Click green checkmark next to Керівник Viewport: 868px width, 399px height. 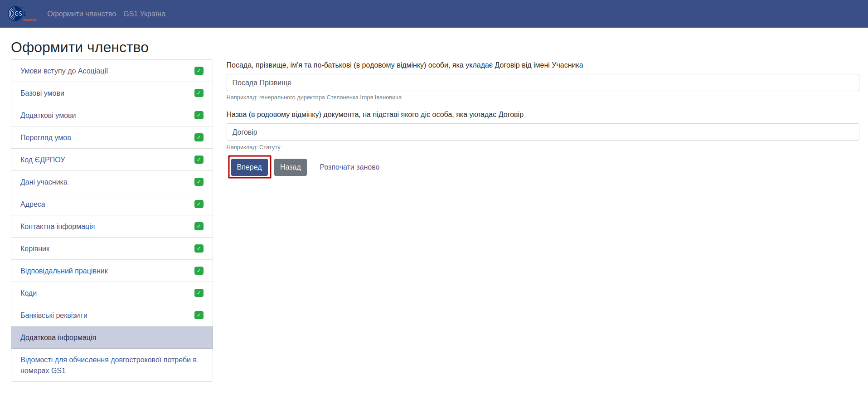tap(199, 248)
